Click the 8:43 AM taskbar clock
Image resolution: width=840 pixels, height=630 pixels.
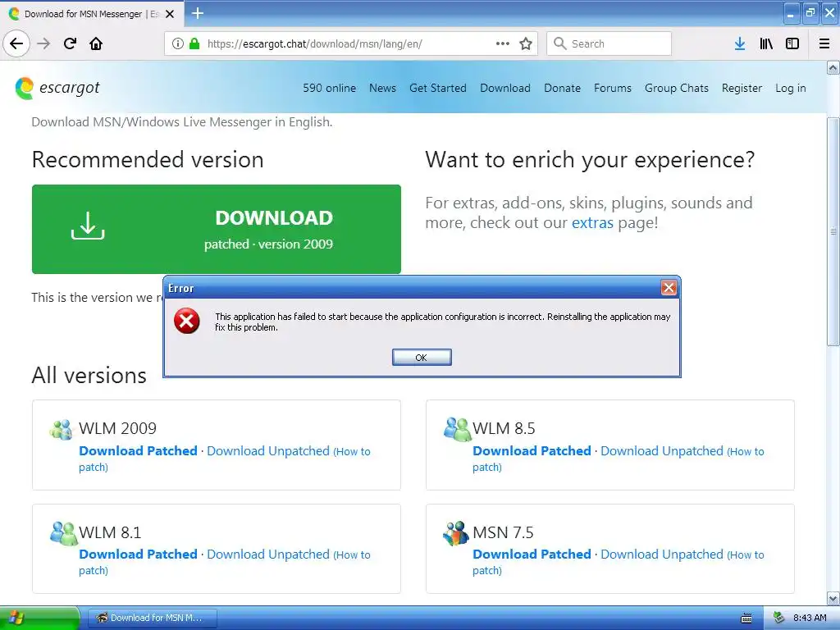tap(810, 618)
